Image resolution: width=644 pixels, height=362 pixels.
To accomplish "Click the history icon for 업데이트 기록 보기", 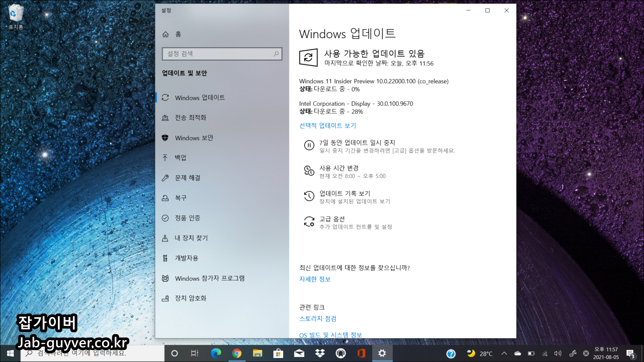I will click(309, 196).
